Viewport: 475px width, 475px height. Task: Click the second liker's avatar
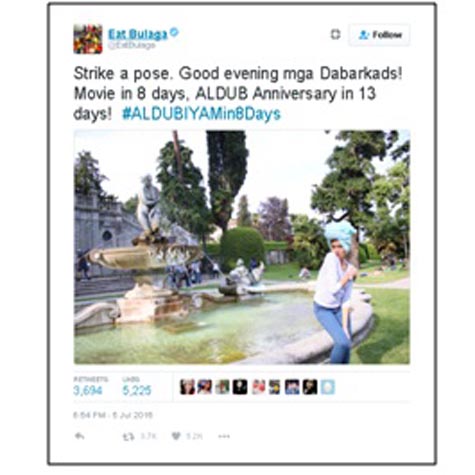pyautogui.click(x=205, y=387)
